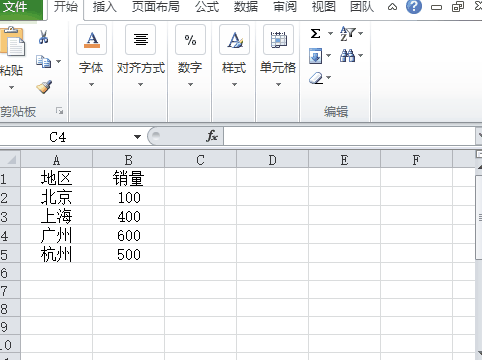Click cell containing 北京

click(x=57, y=197)
